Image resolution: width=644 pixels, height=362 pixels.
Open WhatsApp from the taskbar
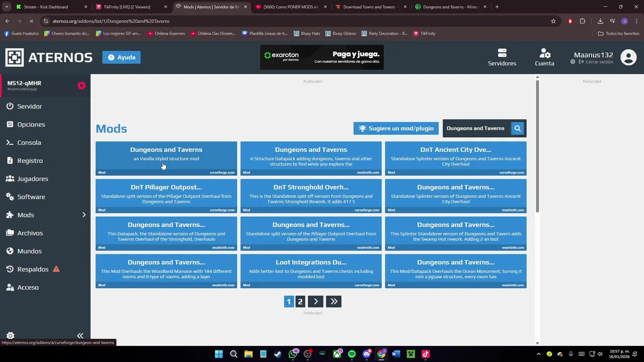293,354
